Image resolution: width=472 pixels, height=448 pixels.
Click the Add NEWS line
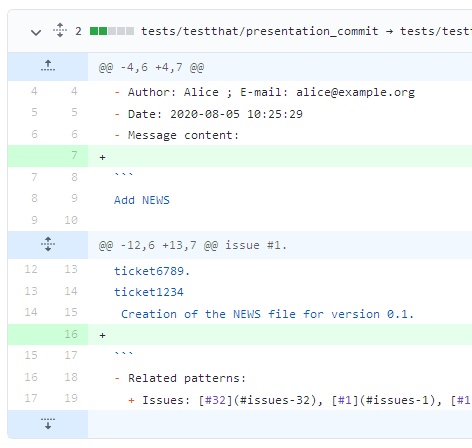142,200
